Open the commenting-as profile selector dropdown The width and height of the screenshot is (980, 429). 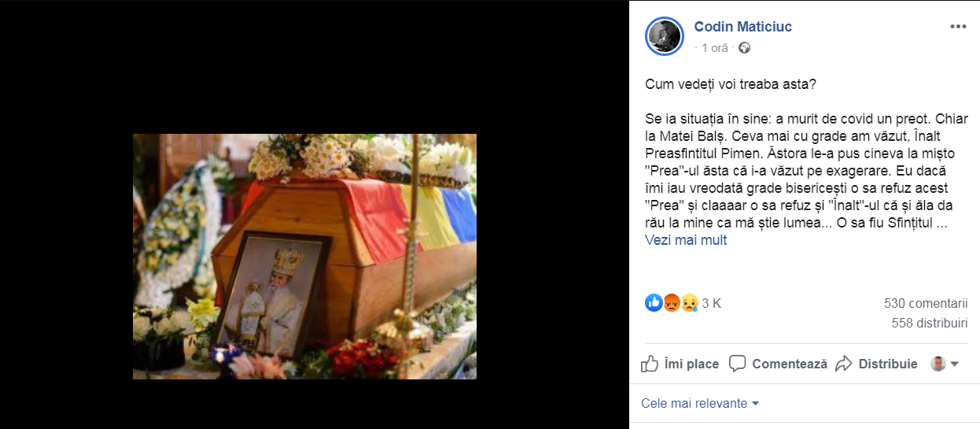point(945,364)
